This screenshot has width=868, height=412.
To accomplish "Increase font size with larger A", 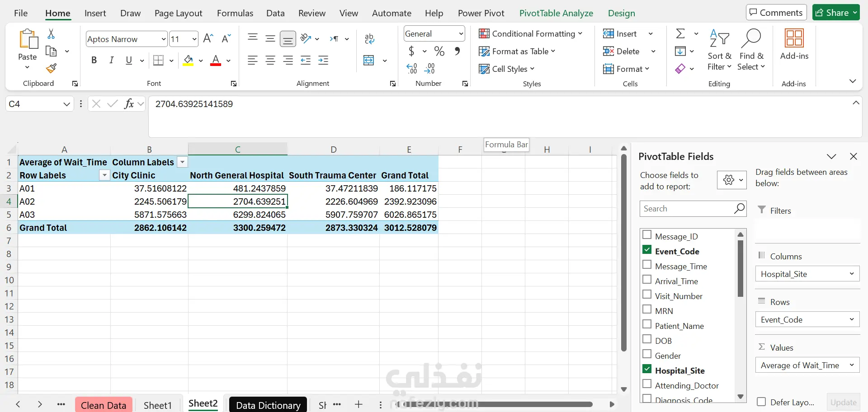I will [208, 38].
